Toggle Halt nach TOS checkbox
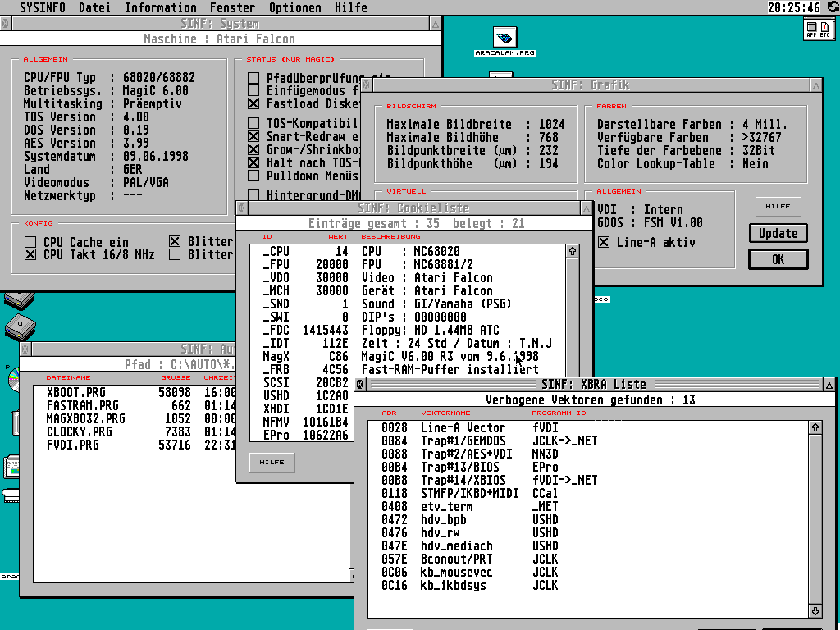Image resolution: width=840 pixels, height=630 pixels. click(253, 162)
